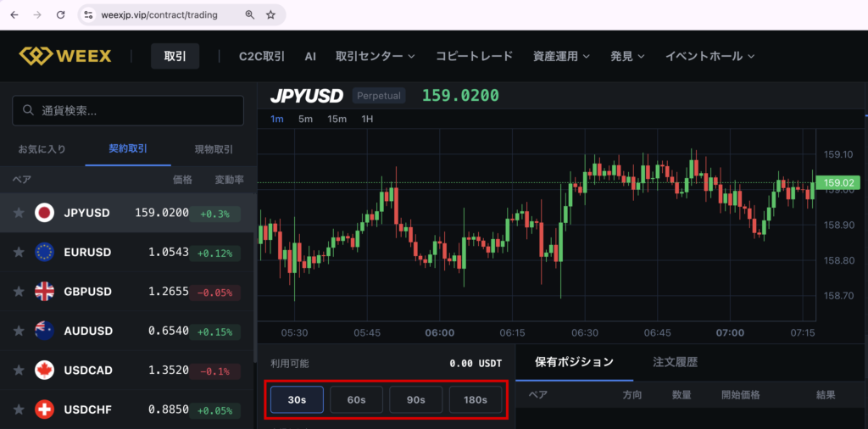Click the UK flag icon for GBPUSD
The image size is (868, 429).
coord(44,292)
